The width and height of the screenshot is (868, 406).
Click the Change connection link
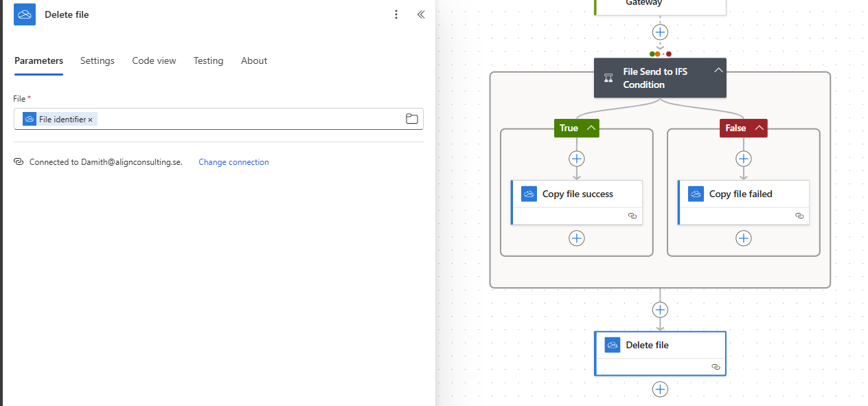(233, 162)
